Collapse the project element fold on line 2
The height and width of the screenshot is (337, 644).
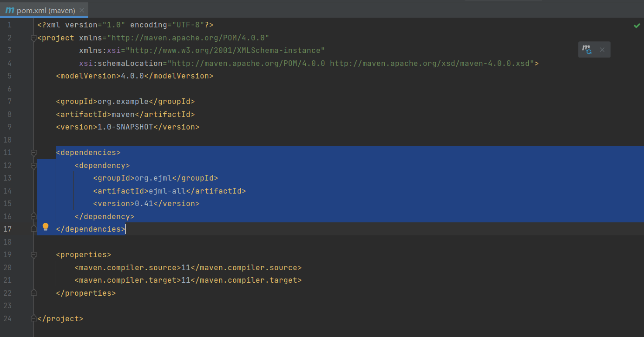point(33,38)
